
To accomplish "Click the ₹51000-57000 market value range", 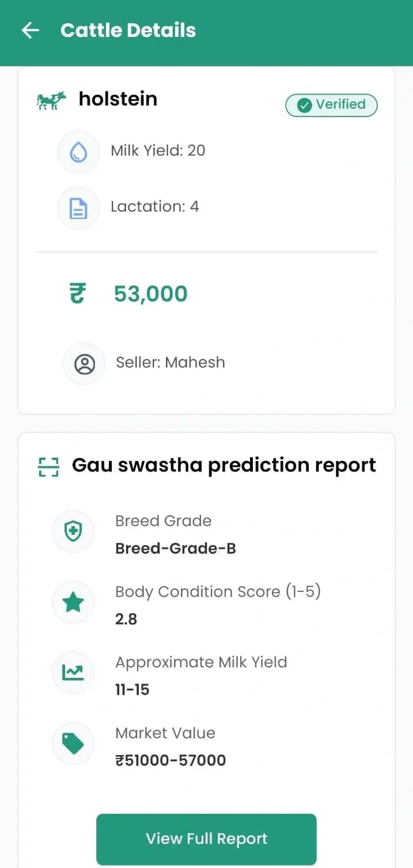I will pyautogui.click(x=170, y=760).
